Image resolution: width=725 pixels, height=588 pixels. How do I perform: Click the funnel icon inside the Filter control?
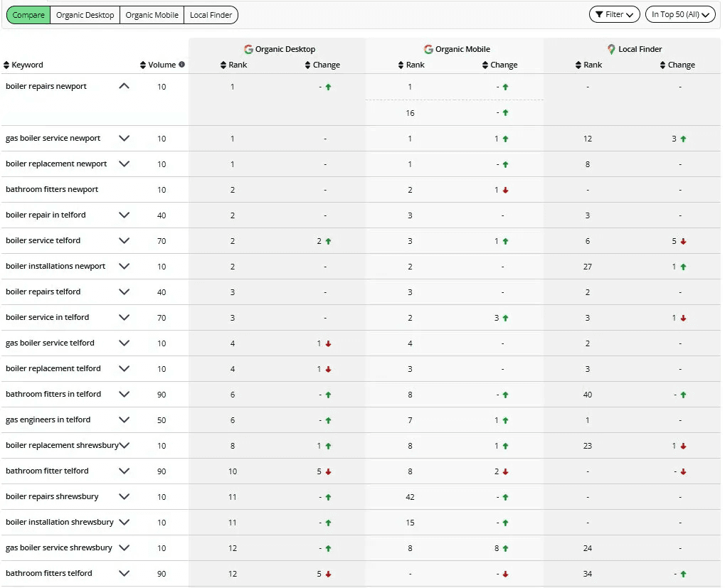(x=600, y=14)
